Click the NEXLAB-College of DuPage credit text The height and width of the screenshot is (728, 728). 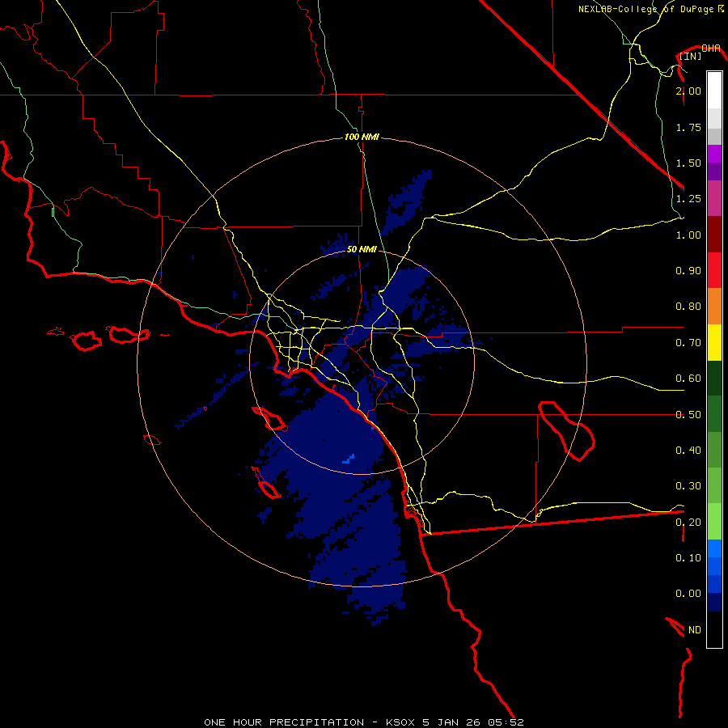pyautogui.click(x=645, y=9)
